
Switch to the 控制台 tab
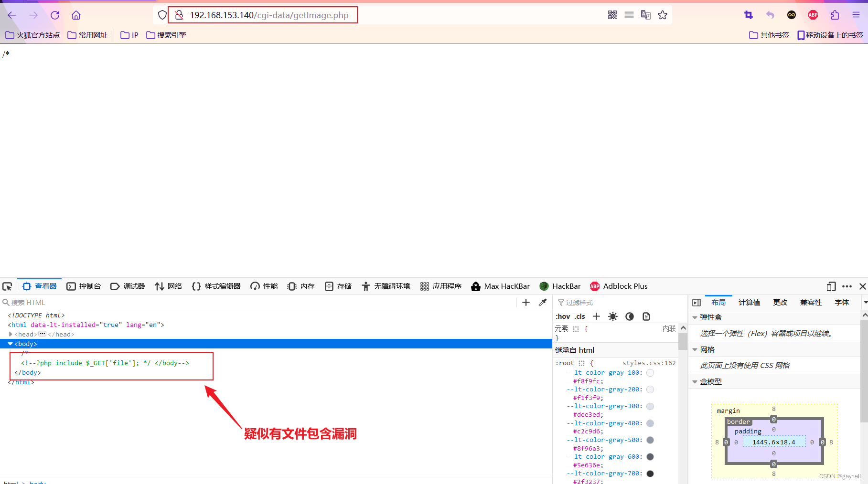[x=84, y=286]
